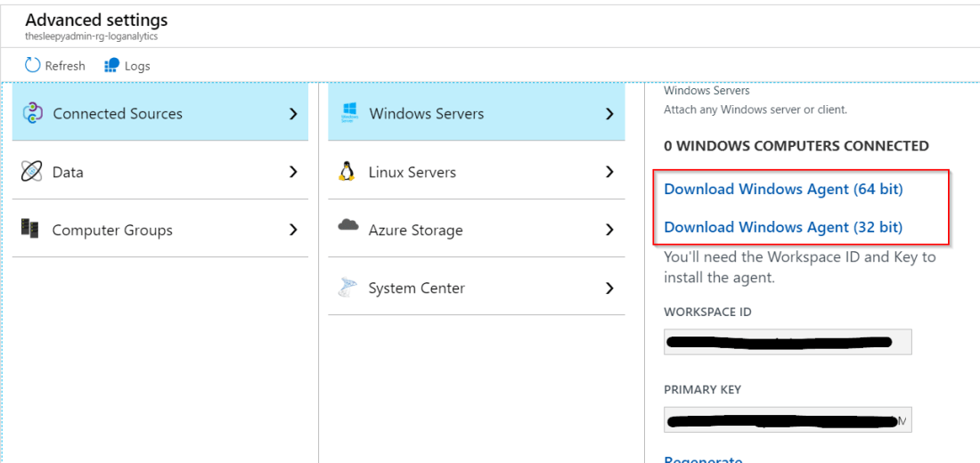Expand Computer Groups with the arrow
Viewport: 980px width, 463px height.
point(293,230)
